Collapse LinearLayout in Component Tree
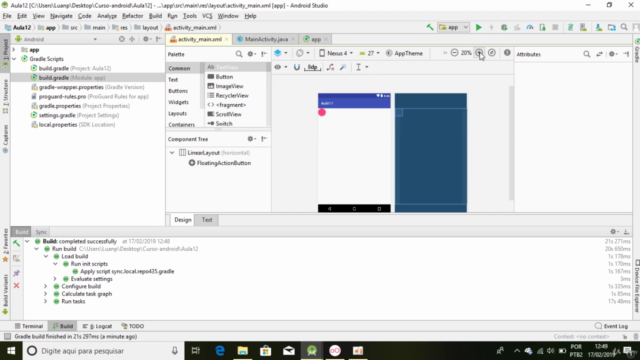Image resolution: width=640 pixels, height=360 pixels. 172,153
